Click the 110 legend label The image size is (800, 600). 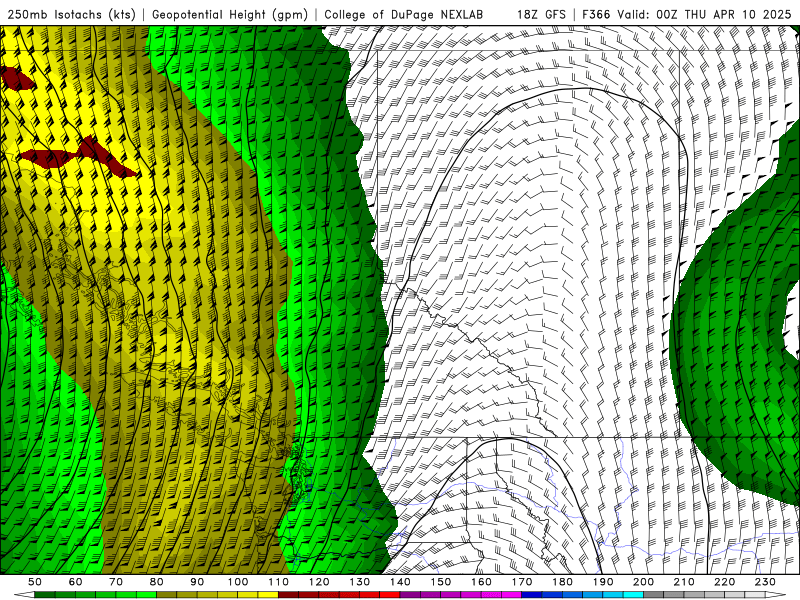pyautogui.click(x=279, y=582)
